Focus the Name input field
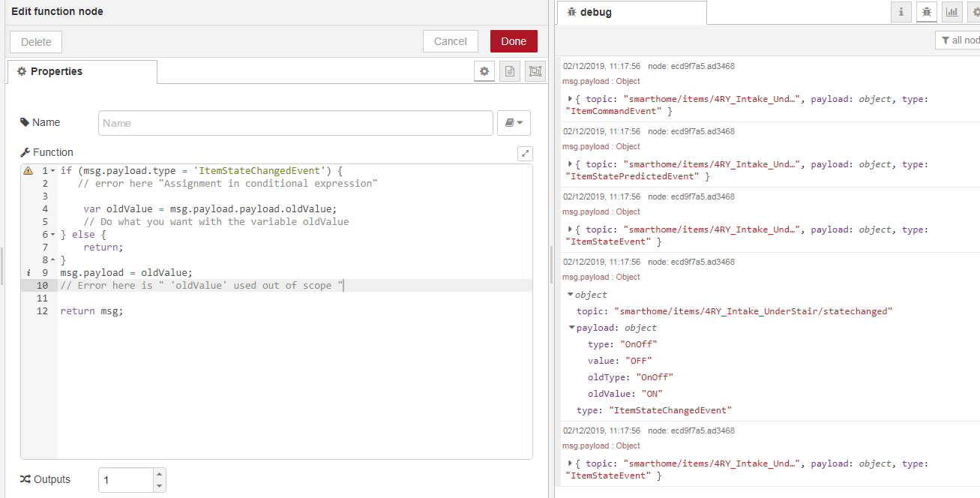The image size is (980, 498). point(295,123)
